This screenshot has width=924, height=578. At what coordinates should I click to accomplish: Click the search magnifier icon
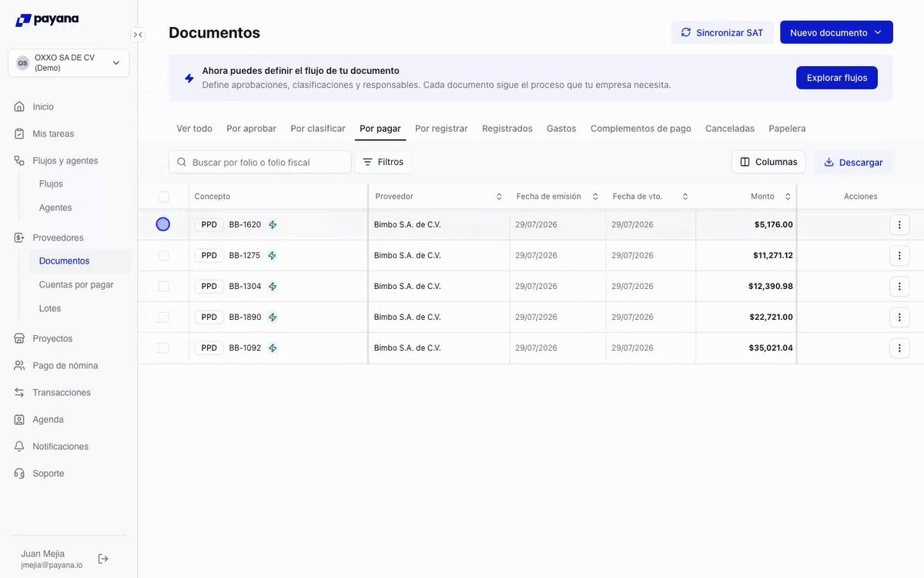tap(182, 162)
